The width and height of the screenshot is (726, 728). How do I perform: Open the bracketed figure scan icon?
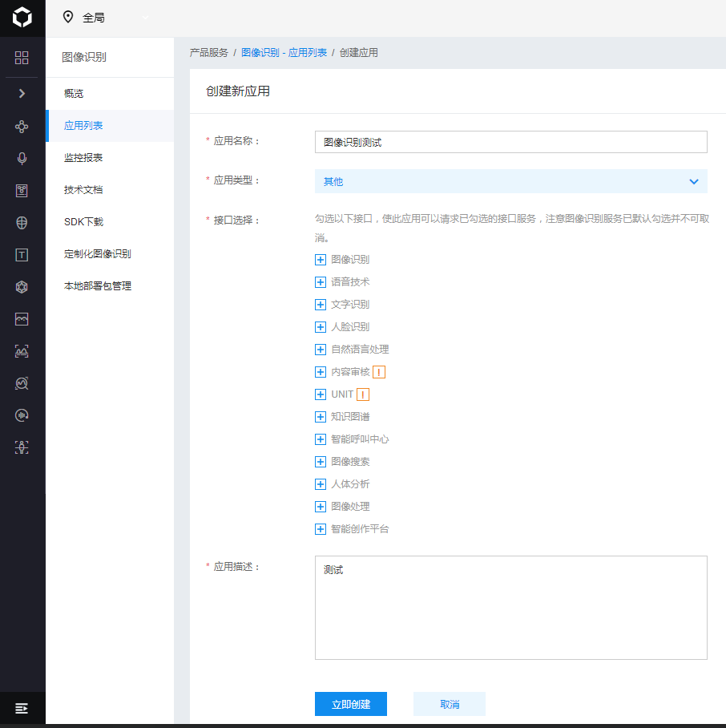pyautogui.click(x=22, y=447)
